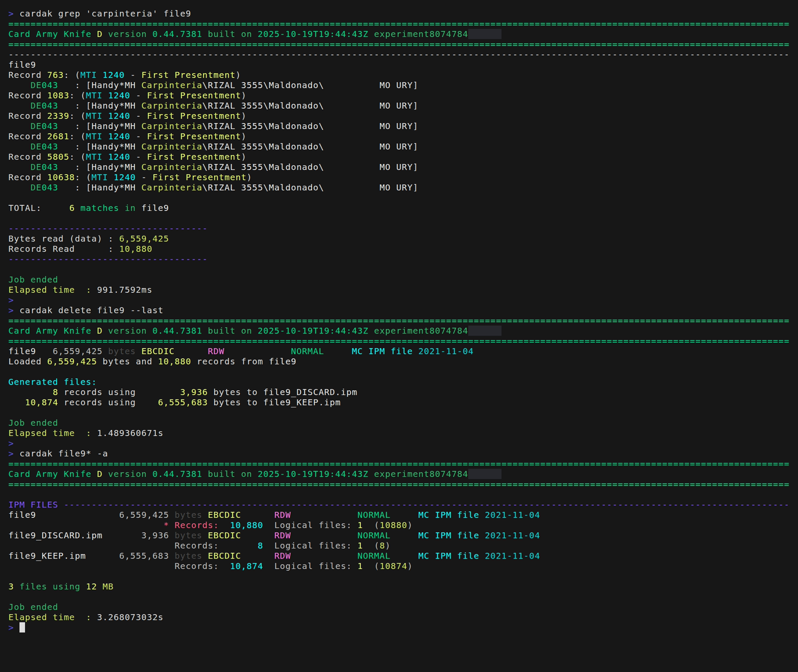798x672 pixels.
Task: Click the 'cardak delete file9 --last' command
Action: click(91, 311)
